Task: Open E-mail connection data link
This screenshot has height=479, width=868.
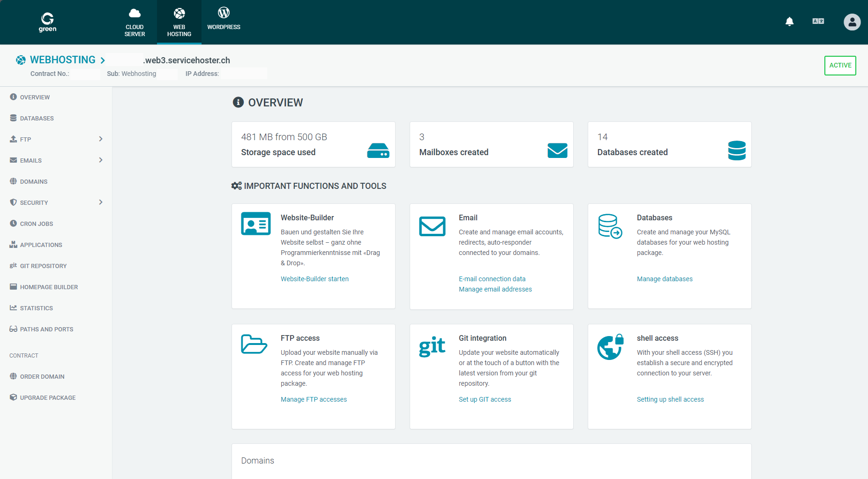Action: [x=492, y=279]
